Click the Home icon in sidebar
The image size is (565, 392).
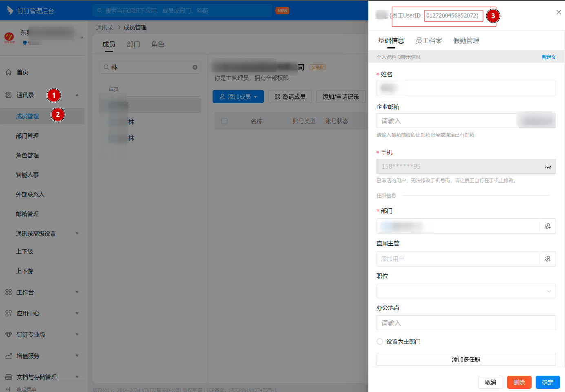pyautogui.click(x=9, y=72)
